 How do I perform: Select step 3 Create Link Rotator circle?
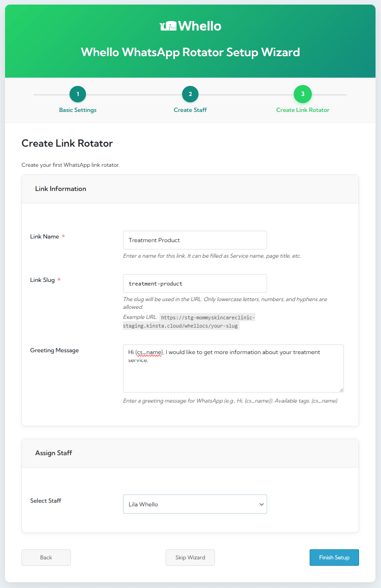coord(303,94)
